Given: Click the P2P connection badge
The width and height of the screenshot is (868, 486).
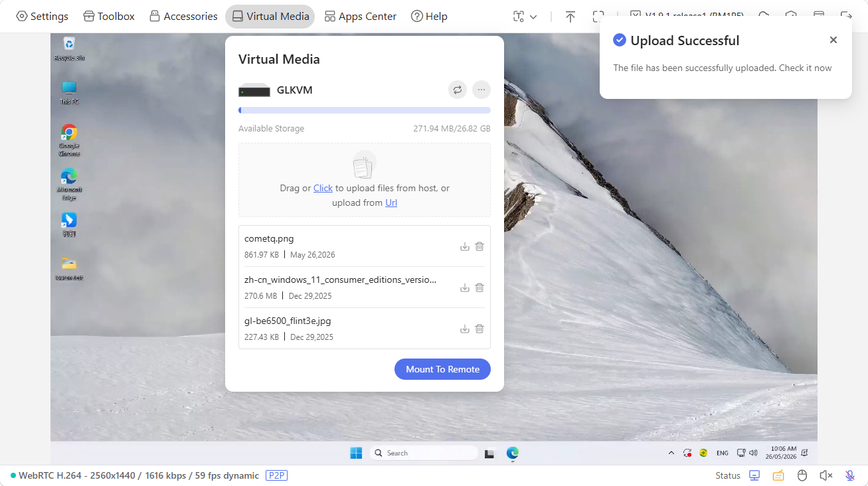Looking at the screenshot, I should tap(276, 475).
